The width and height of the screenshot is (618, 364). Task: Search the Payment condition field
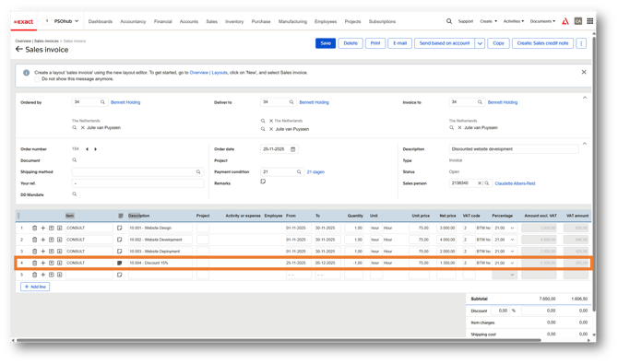299,171
